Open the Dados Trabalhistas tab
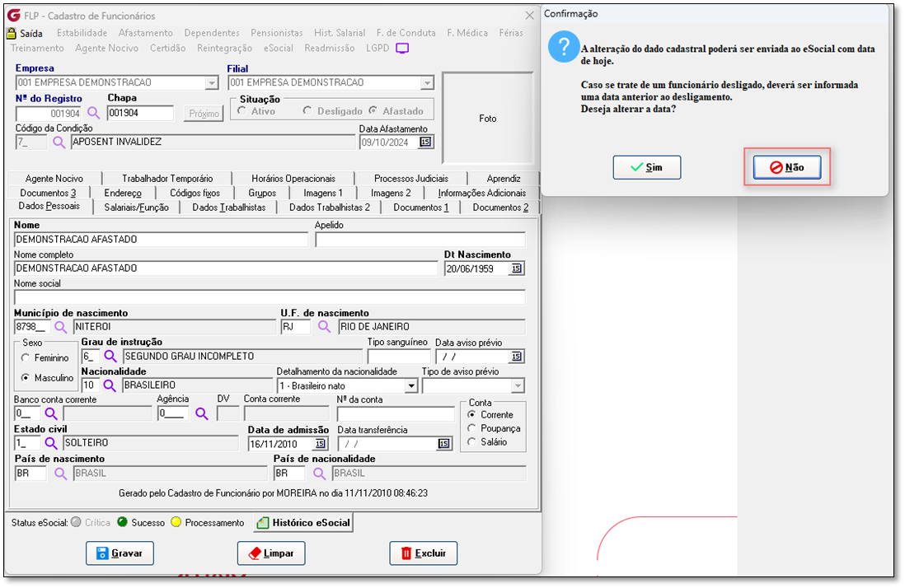 click(228, 207)
